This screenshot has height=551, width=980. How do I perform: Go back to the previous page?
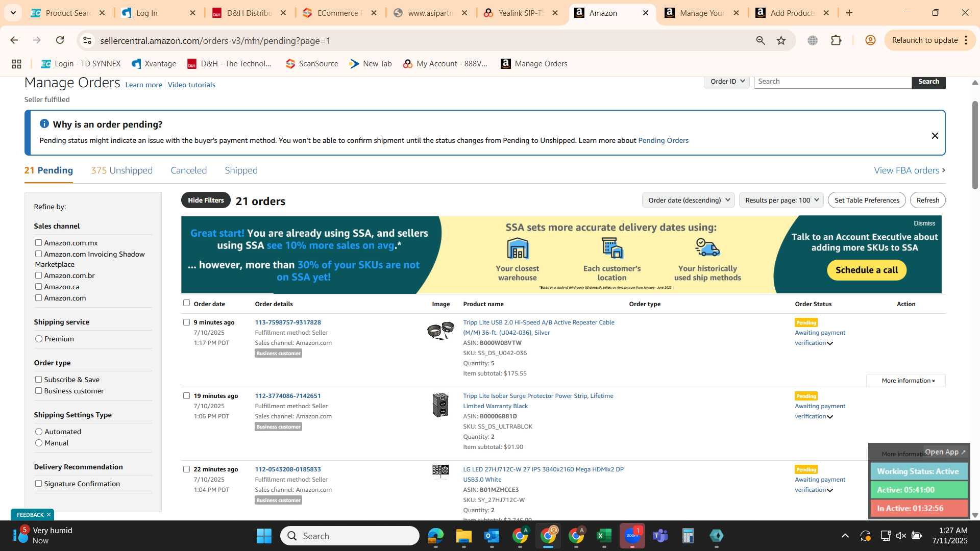click(x=14, y=40)
